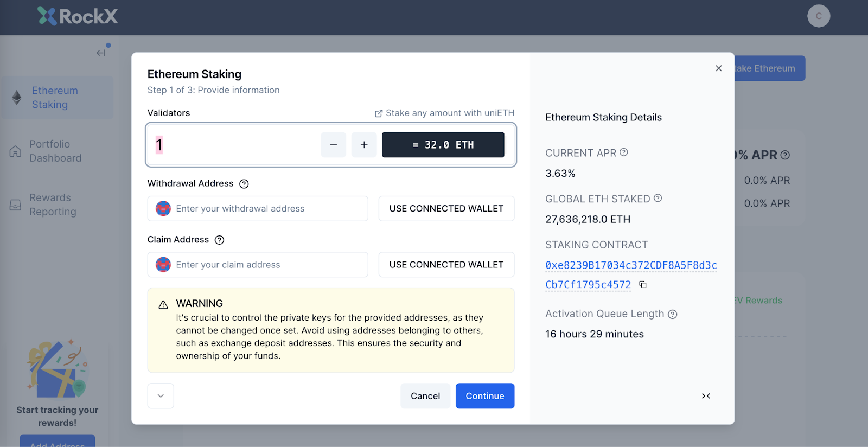Cancel the Ethereum Staking dialog
868x447 pixels.
(425, 396)
